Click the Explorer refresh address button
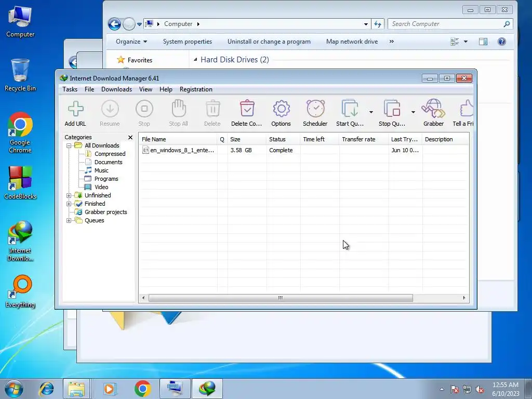Viewport: 532px width, 399px height. [378, 24]
